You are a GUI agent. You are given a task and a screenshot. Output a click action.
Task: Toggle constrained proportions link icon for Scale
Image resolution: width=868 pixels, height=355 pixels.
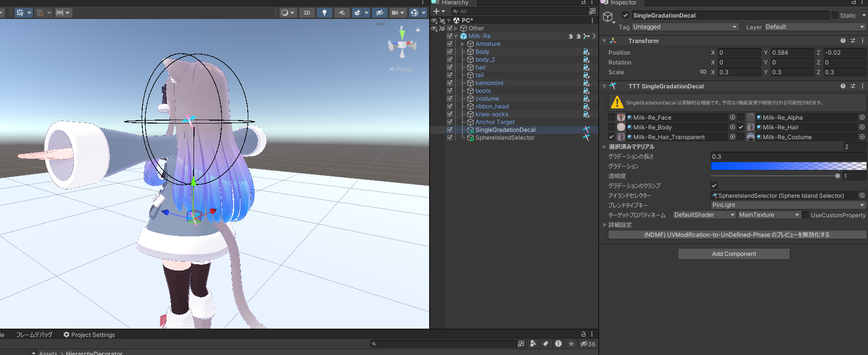pos(703,72)
